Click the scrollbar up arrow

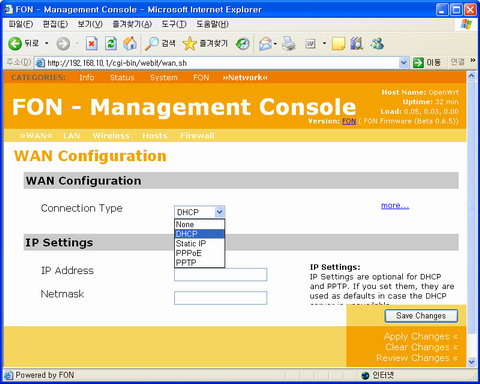click(x=471, y=76)
